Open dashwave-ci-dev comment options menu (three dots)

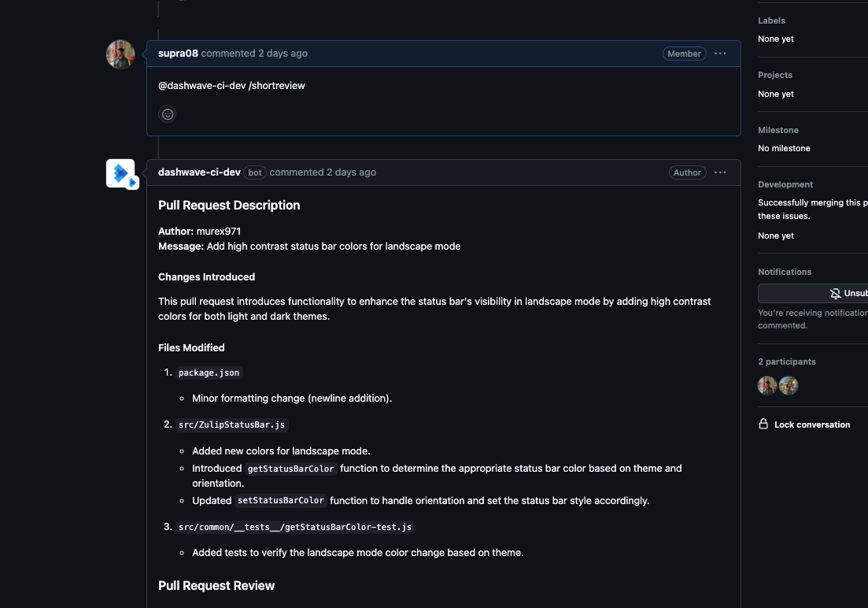pos(719,172)
